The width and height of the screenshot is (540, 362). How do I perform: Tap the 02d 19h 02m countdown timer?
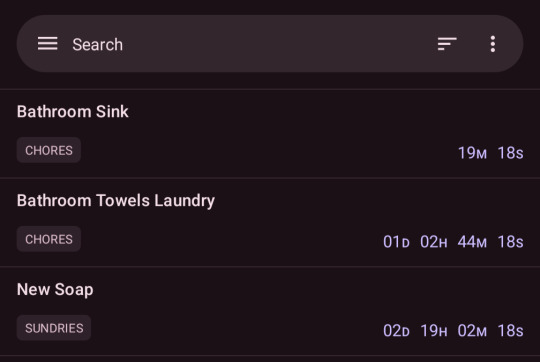[453, 330]
